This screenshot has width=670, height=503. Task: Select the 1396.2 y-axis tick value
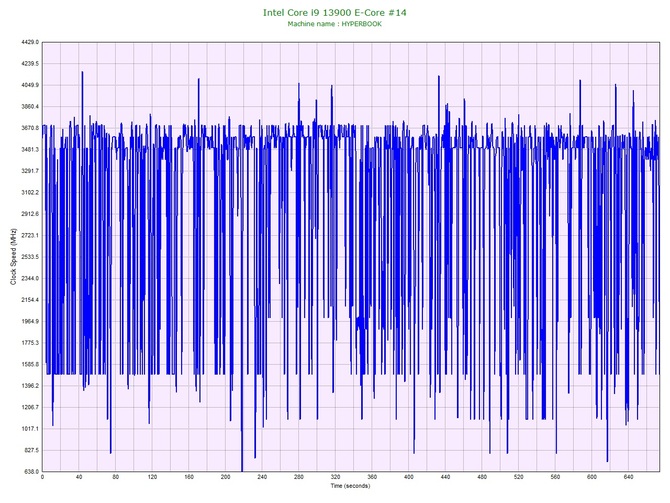tap(29, 386)
